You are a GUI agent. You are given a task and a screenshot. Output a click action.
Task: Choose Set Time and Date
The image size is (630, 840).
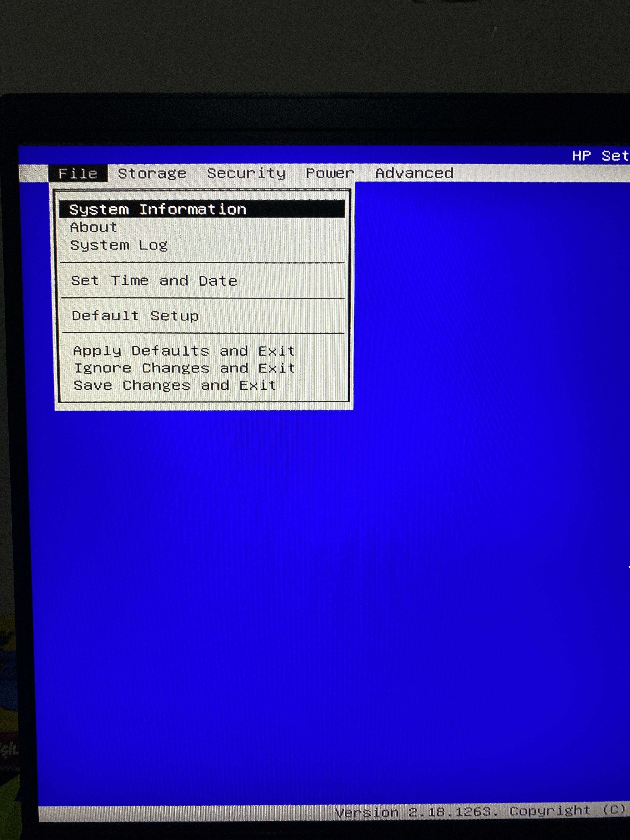[x=154, y=281]
